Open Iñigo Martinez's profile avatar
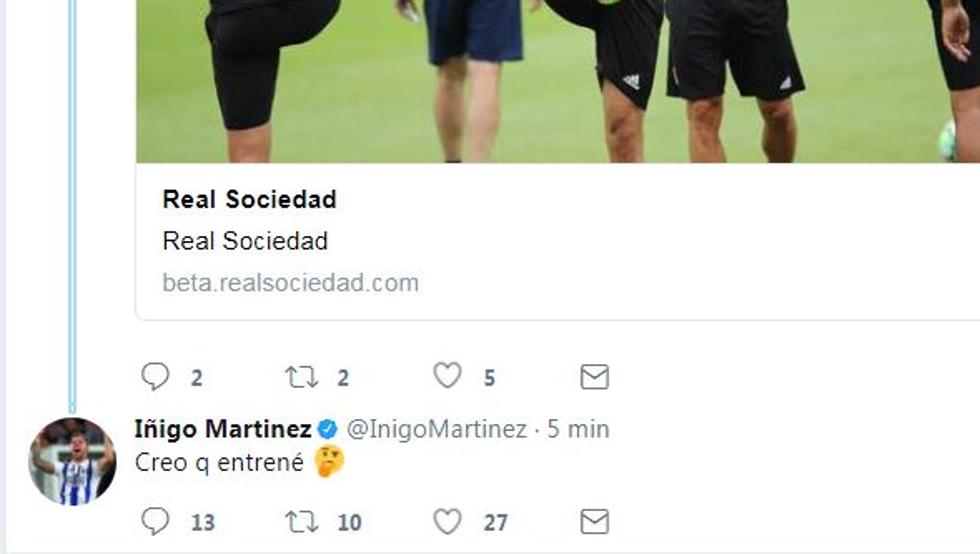The height and width of the screenshot is (554, 980). click(72, 461)
